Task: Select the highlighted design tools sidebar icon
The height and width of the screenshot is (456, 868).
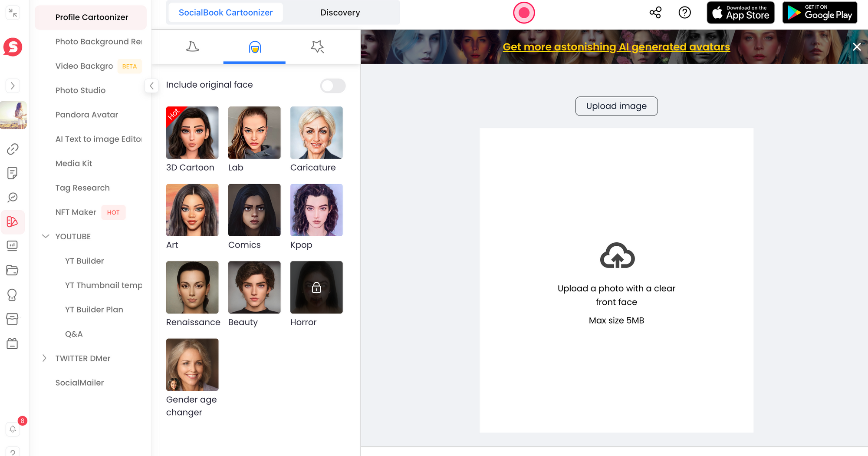Action: (x=13, y=222)
